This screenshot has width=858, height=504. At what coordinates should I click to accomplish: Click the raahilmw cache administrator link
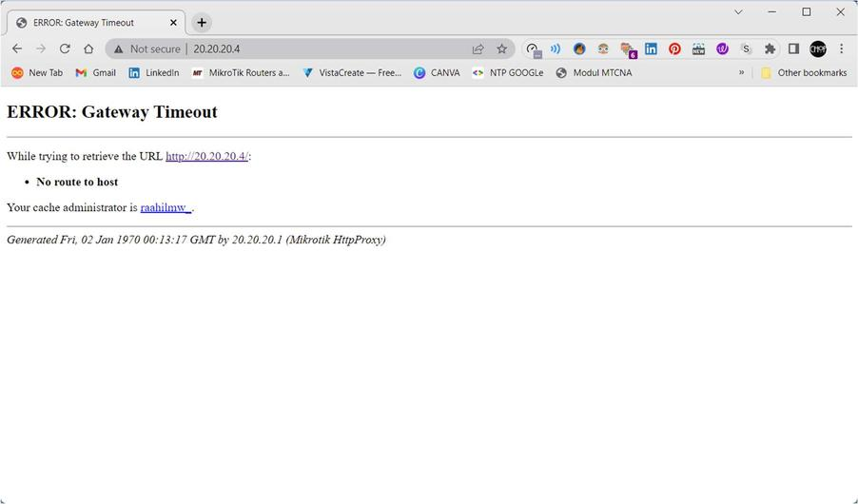(166, 207)
